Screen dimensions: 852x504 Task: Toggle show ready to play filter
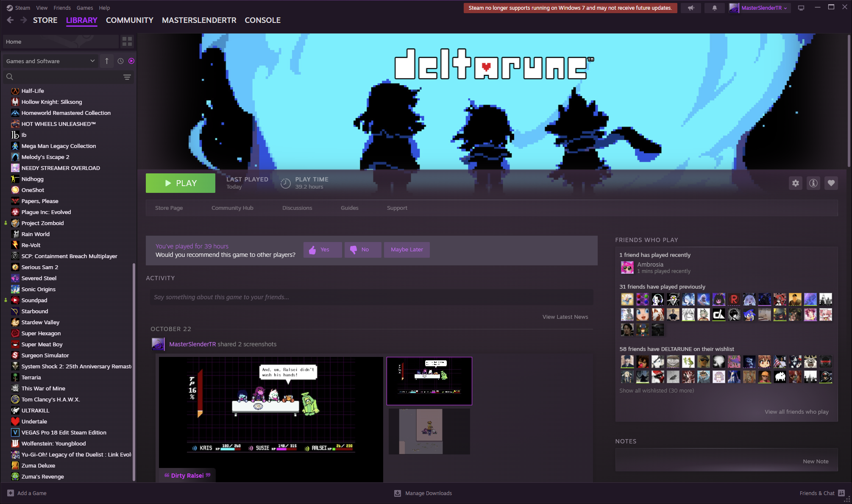click(131, 61)
